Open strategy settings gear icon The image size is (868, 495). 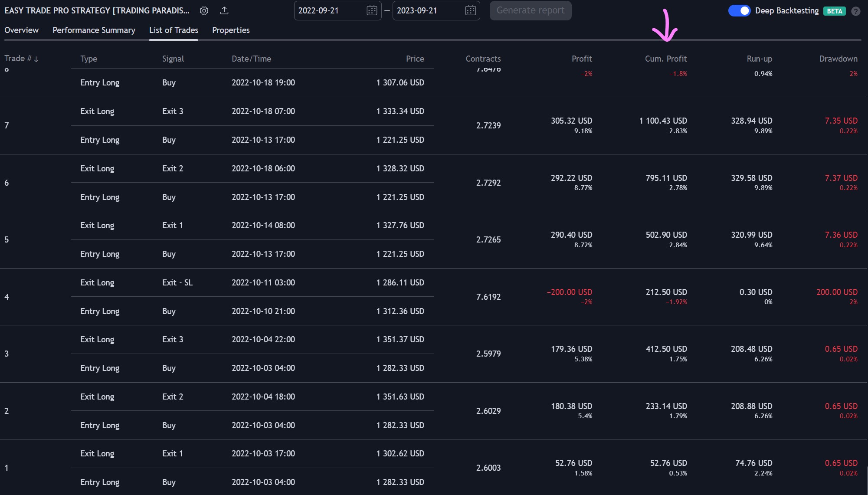coord(204,10)
